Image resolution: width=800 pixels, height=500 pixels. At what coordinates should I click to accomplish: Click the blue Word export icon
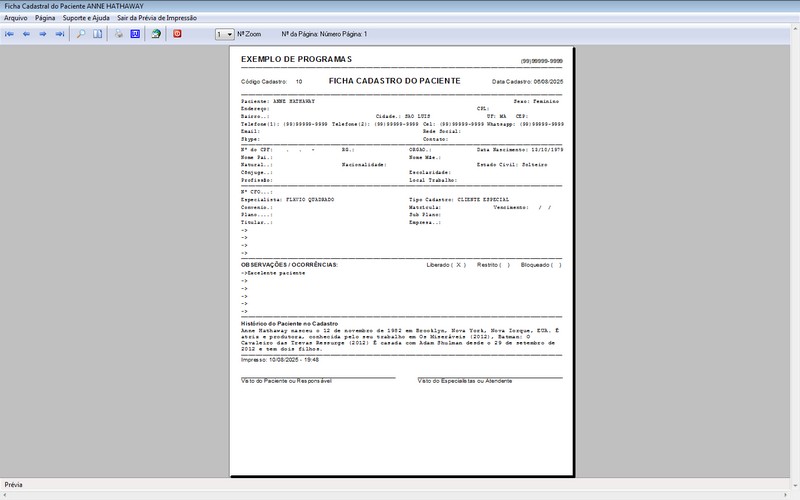click(x=135, y=34)
